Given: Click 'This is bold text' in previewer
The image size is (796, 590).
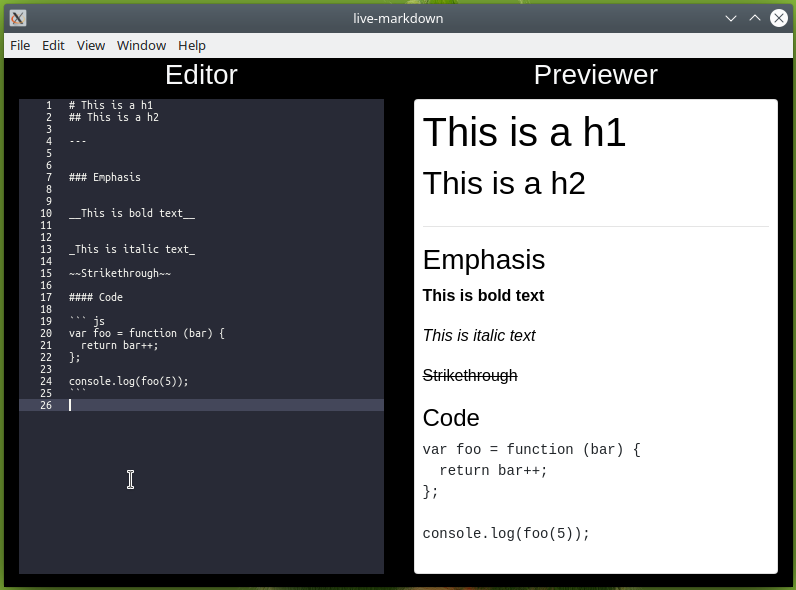Looking at the screenshot, I should pos(483,296).
